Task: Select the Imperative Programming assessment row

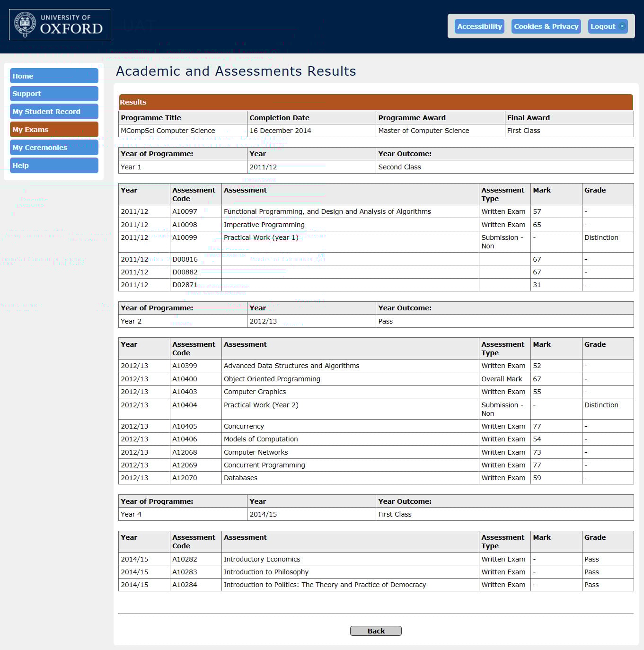Action: tap(264, 225)
